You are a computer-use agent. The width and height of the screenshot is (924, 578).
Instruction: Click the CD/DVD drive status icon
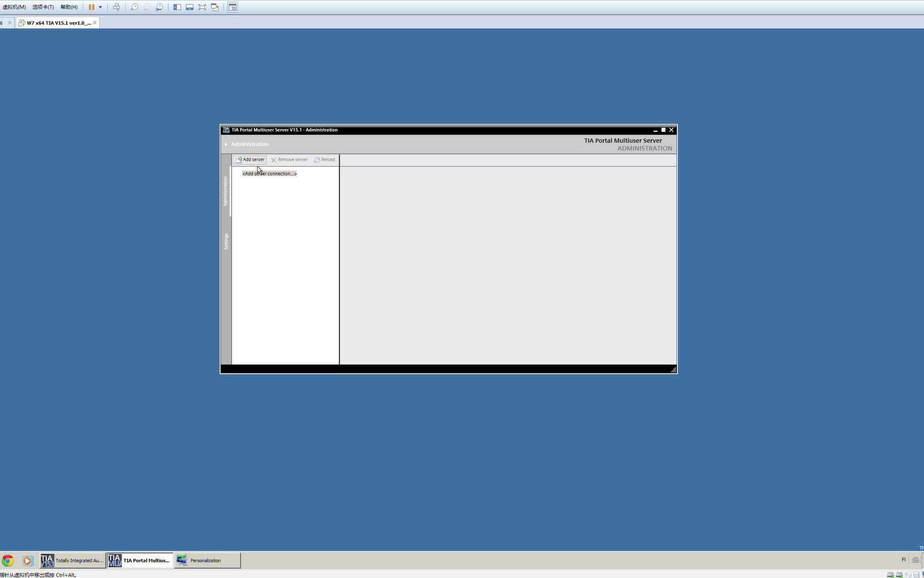coord(908,575)
